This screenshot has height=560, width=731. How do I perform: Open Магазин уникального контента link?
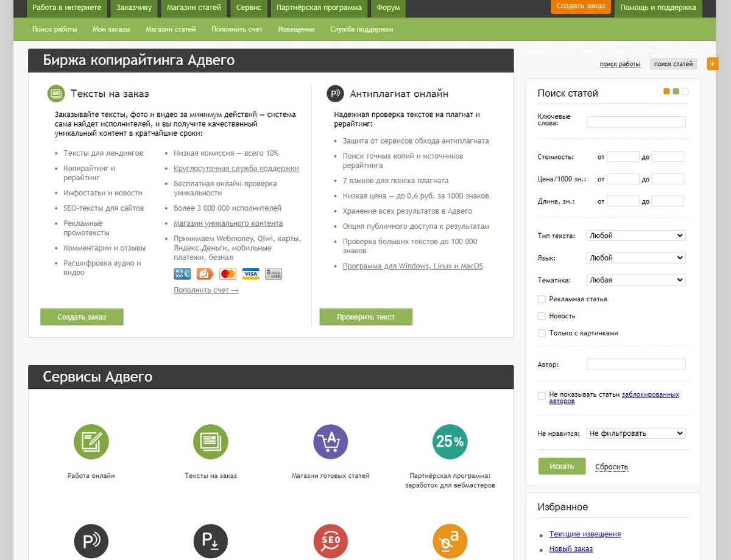pyautogui.click(x=228, y=223)
